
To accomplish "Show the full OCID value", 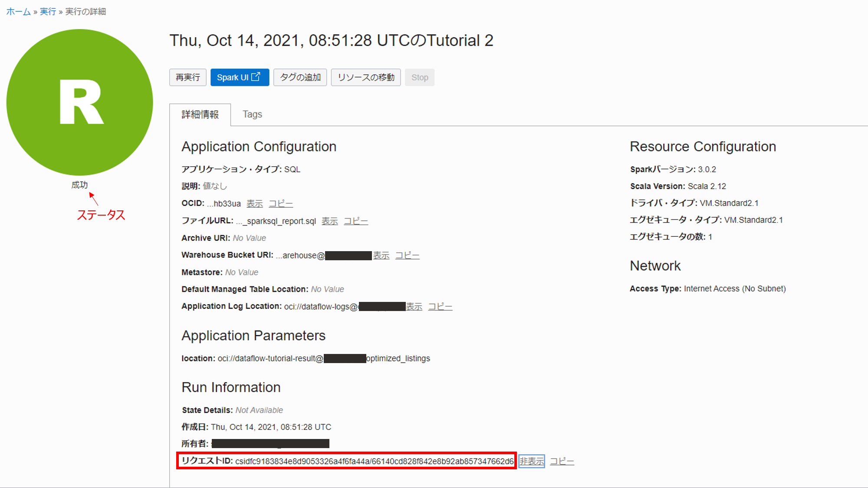I will [254, 203].
